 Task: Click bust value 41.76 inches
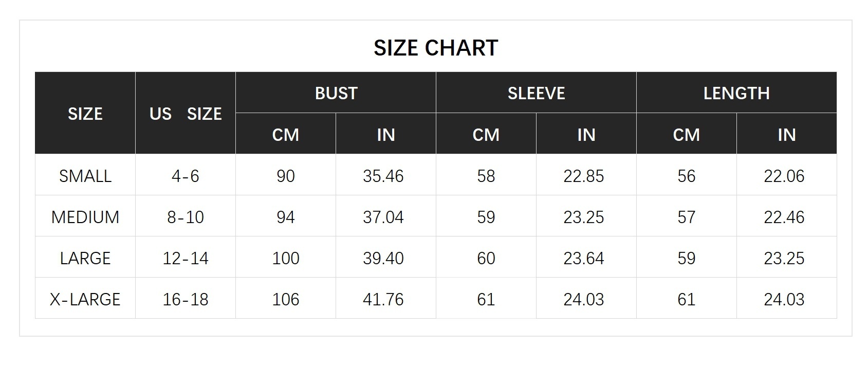pos(383,299)
